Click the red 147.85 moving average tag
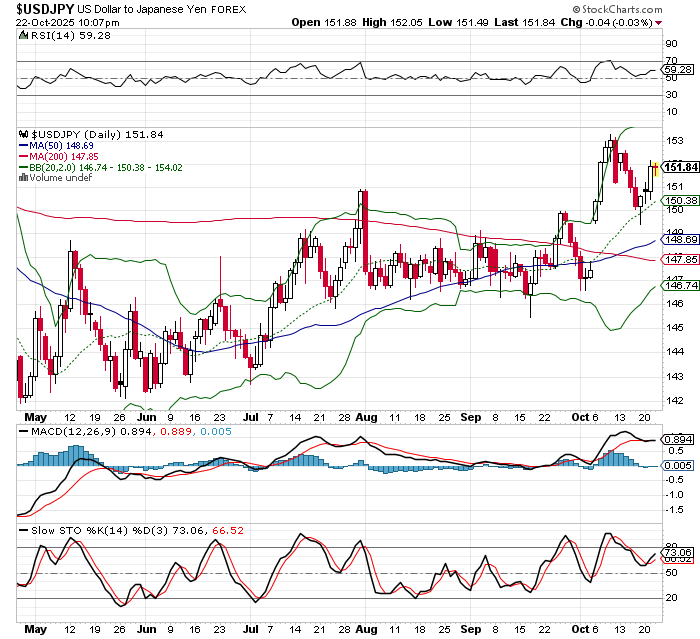This screenshot has height=639, width=700. (681, 259)
